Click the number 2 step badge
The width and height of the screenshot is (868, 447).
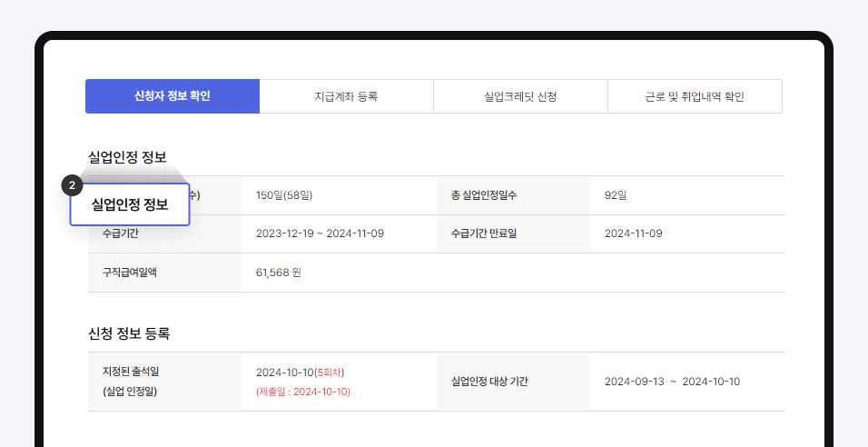[x=72, y=185]
